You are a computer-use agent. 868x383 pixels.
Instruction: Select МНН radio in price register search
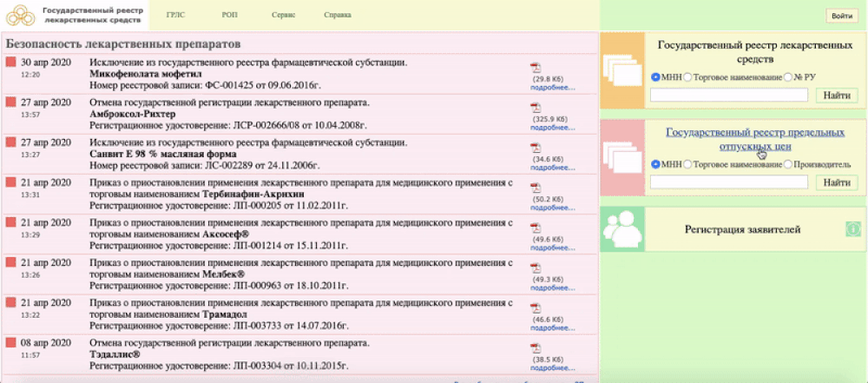(656, 165)
